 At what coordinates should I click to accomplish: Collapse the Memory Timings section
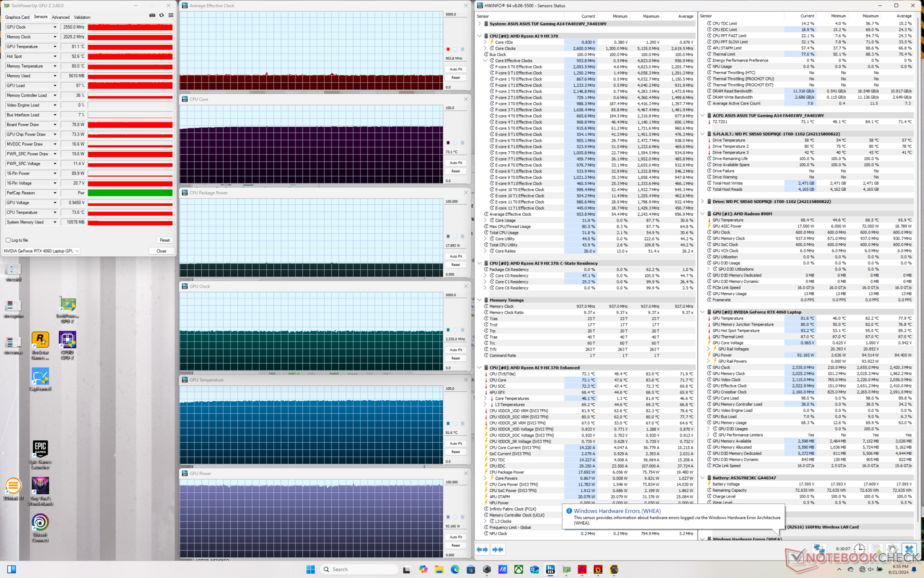coord(479,300)
